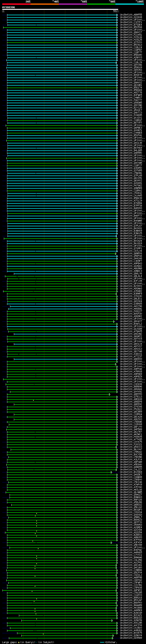Click the red 20% identity legend segment

click(16, 4)
